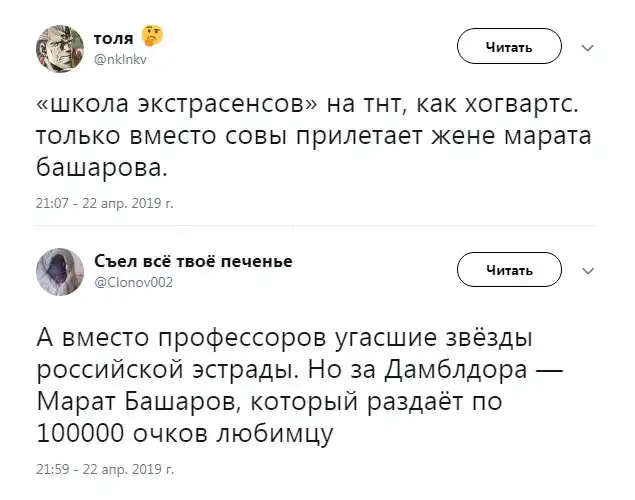Open the @nklnkv handle link
Image resolution: width=635 pixels, height=500 pixels.
click(120, 59)
